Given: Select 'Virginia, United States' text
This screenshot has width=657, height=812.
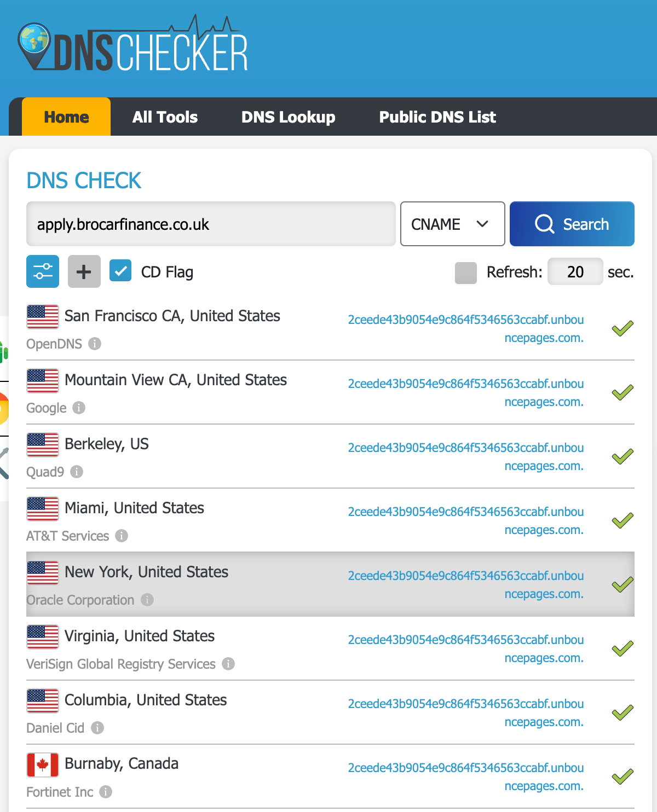Looking at the screenshot, I should tap(140, 636).
